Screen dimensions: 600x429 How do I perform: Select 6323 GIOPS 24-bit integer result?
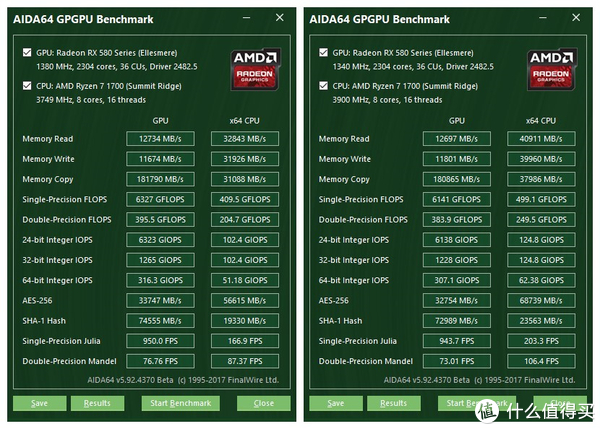point(160,240)
